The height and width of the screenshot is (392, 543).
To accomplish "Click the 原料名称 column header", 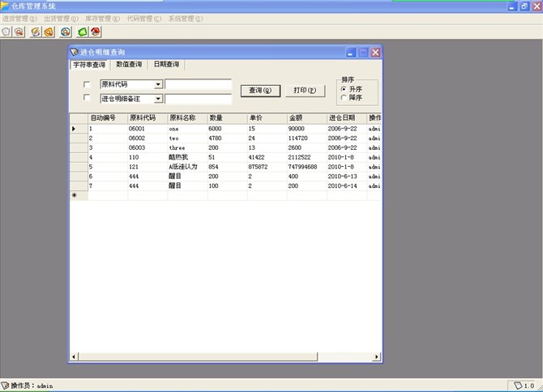I will (x=187, y=118).
